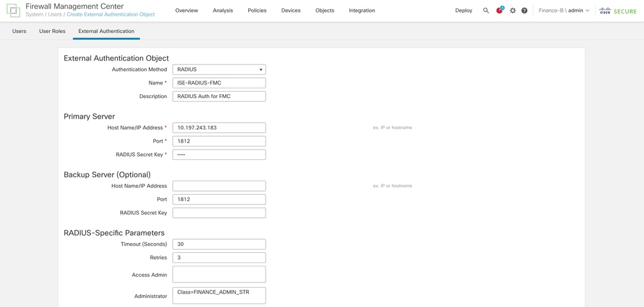Click the Access Admin label
The width and height of the screenshot is (644, 307).
tap(149, 275)
